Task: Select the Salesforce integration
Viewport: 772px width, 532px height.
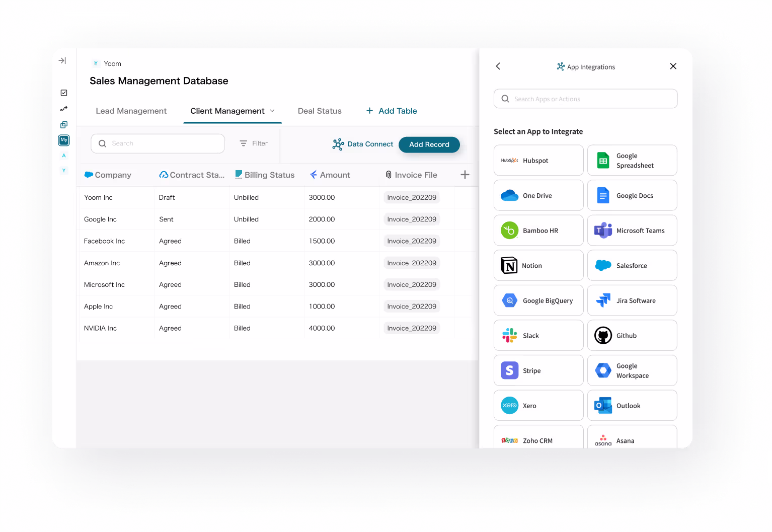Action: tap(632, 265)
